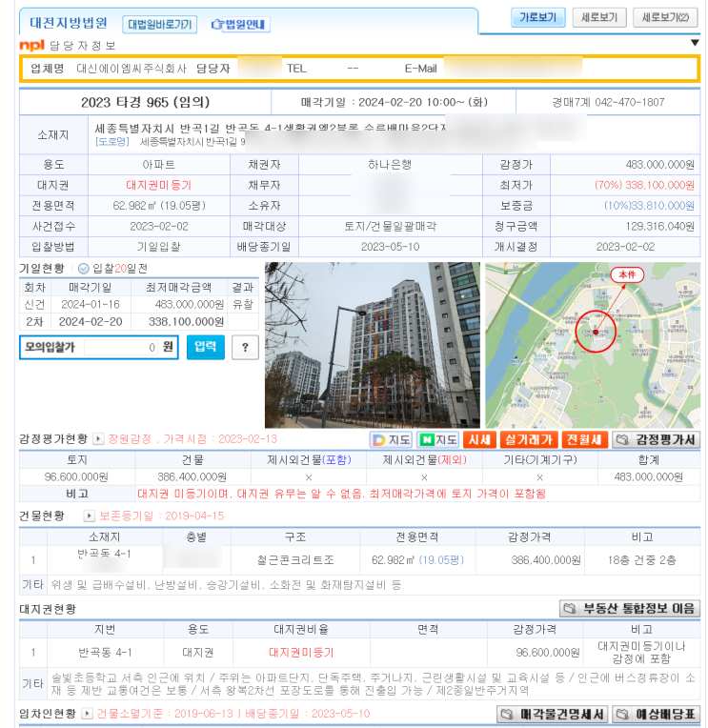Switch to 가로보기 view tab
Image resolution: width=708 pixels, height=728 pixels.
click(x=538, y=18)
